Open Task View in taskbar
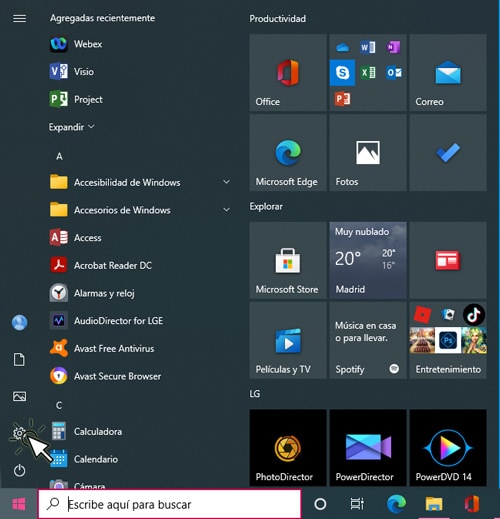 [x=357, y=504]
